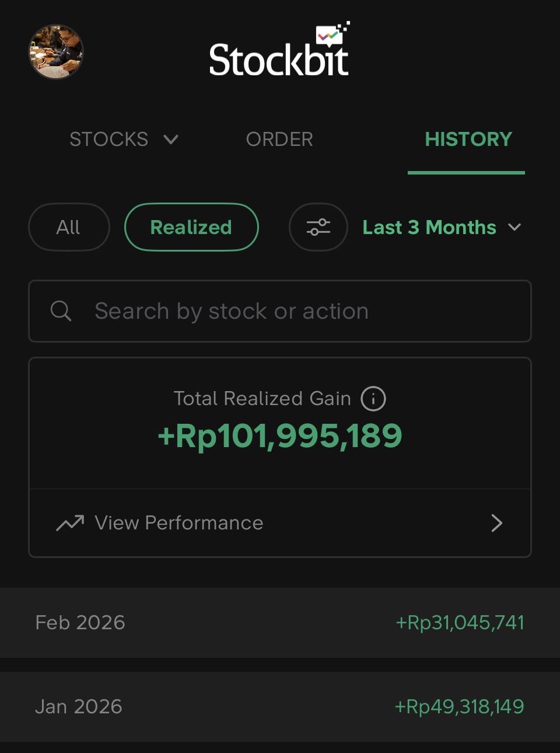Focus the search by stock or action field
560x753 pixels.
point(292,311)
